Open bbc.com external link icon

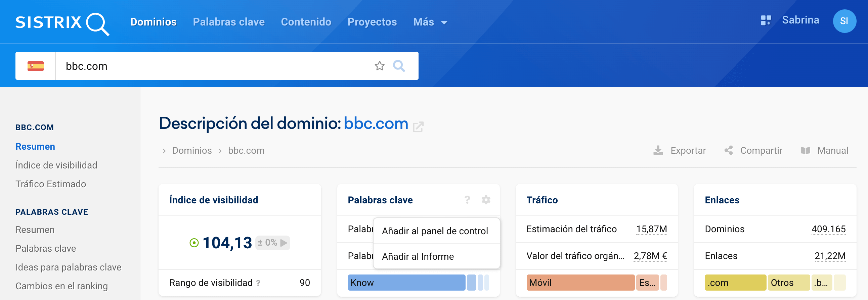pyautogui.click(x=418, y=127)
